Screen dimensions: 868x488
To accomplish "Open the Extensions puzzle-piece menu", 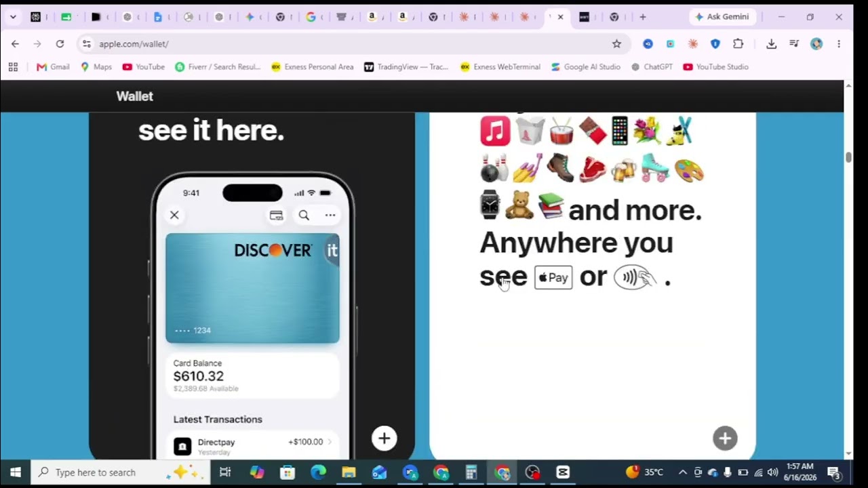I will click(738, 43).
